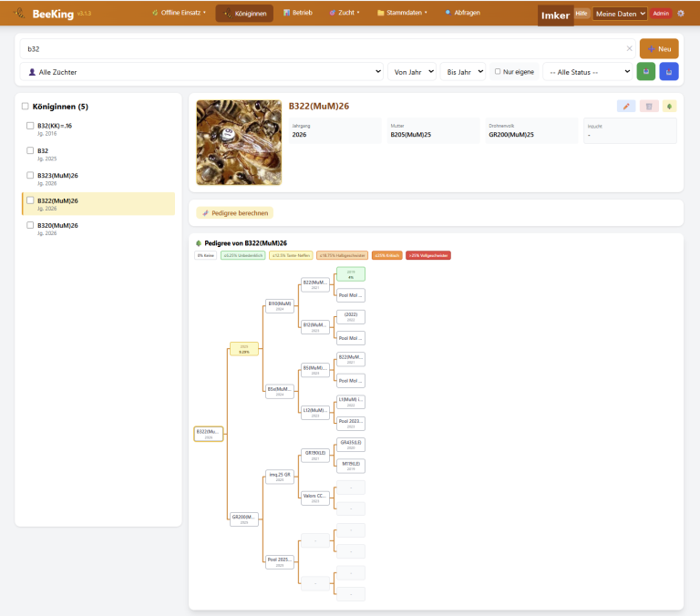Tick the checkbox next to B323(MuM)26
This screenshot has width=700, height=616.
(x=30, y=176)
